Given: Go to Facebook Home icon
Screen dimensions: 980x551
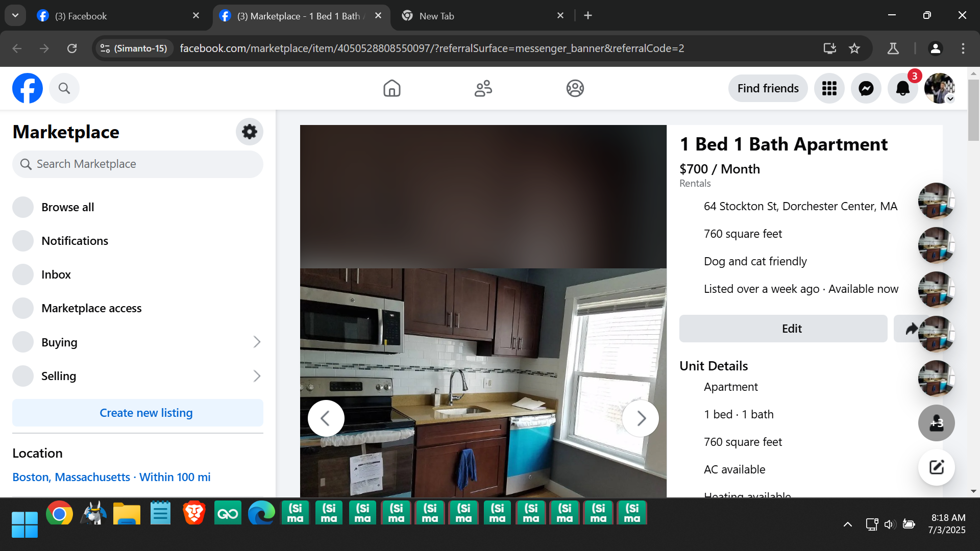Looking at the screenshot, I should click(x=391, y=88).
